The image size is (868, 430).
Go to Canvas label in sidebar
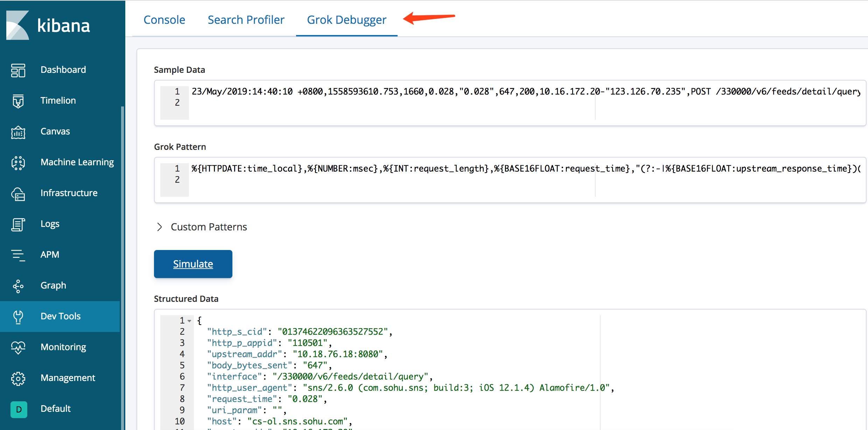tap(55, 131)
